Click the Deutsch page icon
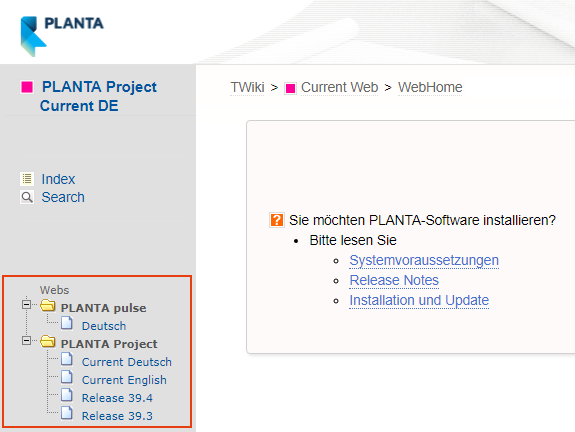 67,323
